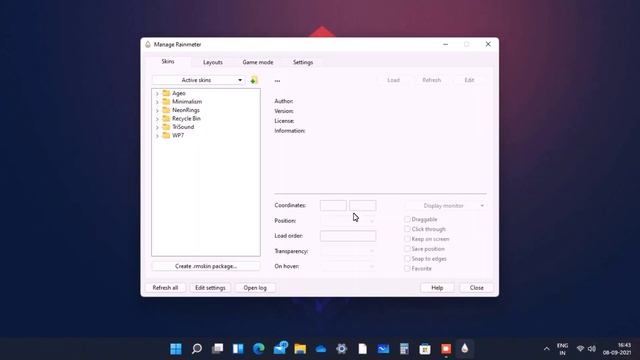Open OneDrive from the taskbar
The height and width of the screenshot is (360, 640).
tap(321, 349)
